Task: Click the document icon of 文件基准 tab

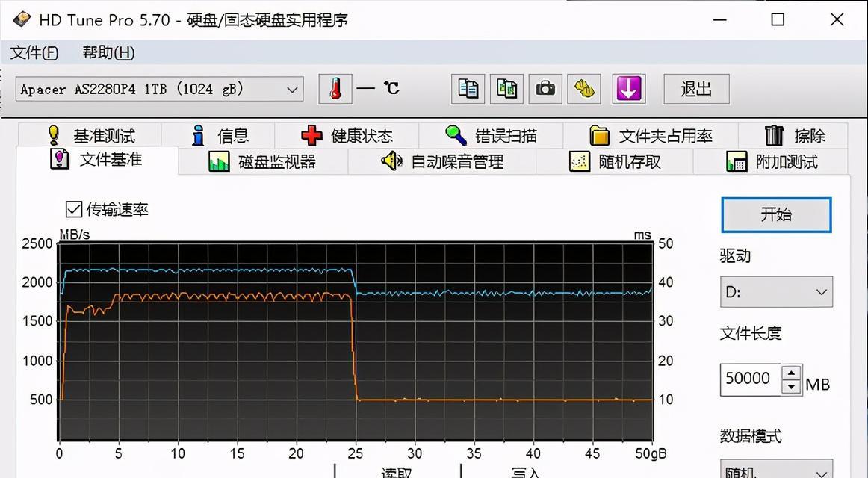Action: (x=59, y=159)
